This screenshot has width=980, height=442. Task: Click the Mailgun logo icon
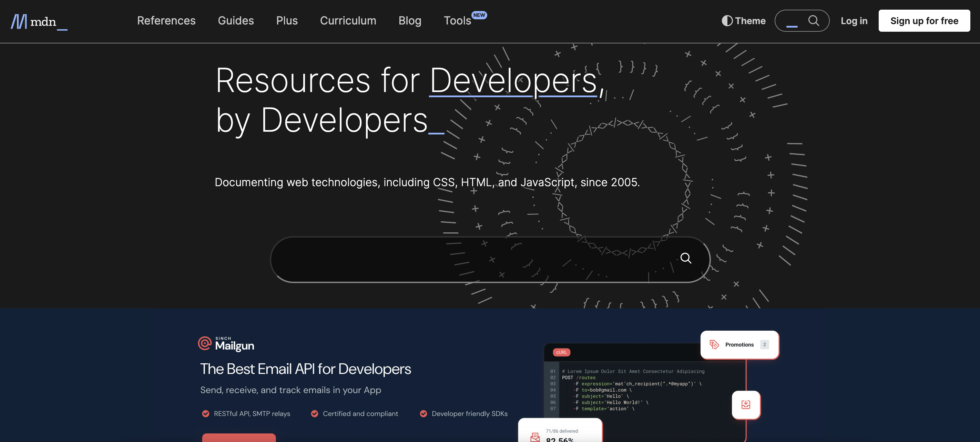tap(205, 343)
